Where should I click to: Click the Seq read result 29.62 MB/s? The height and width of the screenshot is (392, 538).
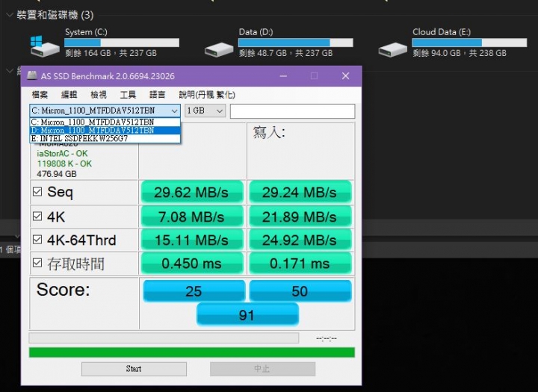[192, 192]
